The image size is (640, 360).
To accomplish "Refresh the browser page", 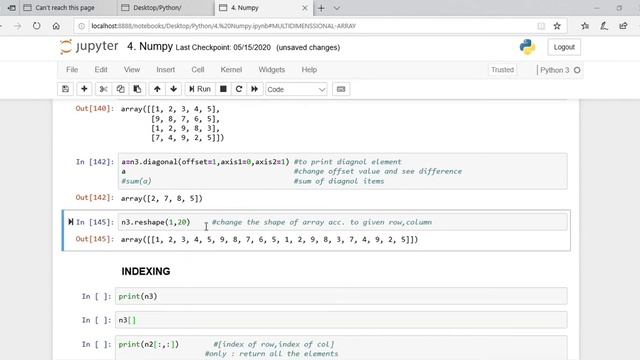I will (37, 26).
